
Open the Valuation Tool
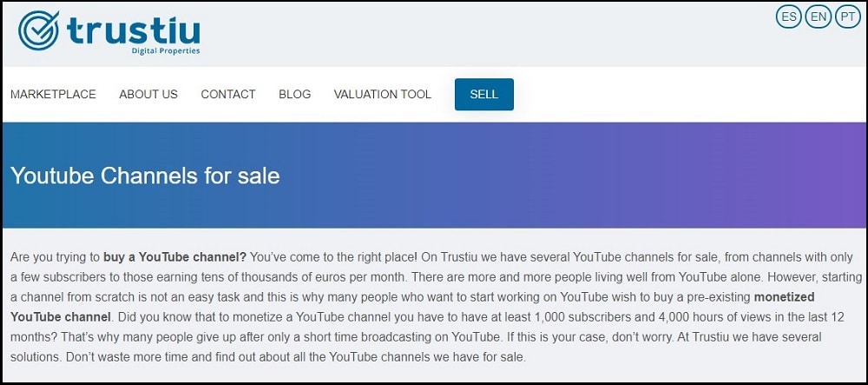click(383, 94)
